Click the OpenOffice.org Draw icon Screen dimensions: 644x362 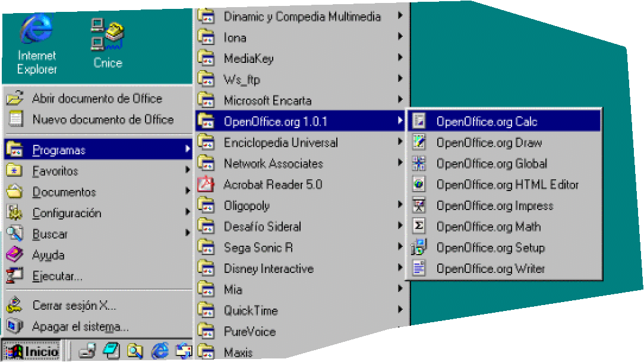[x=419, y=142]
